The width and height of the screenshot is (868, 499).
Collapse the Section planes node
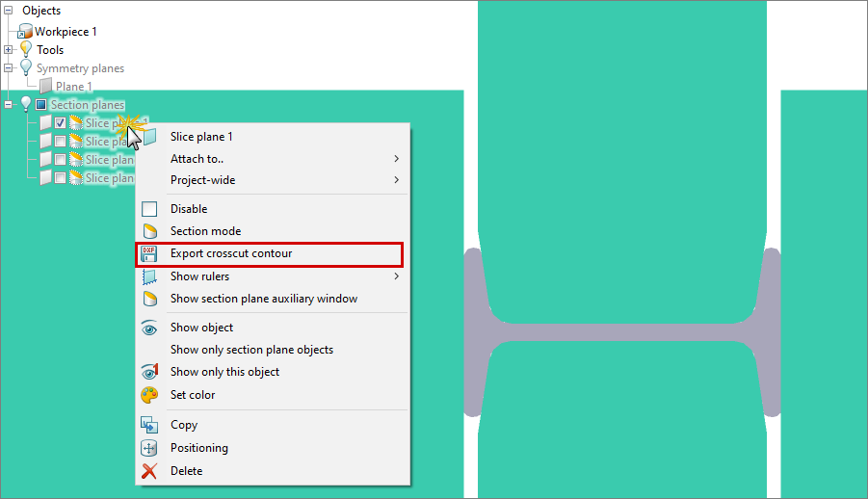(9, 104)
